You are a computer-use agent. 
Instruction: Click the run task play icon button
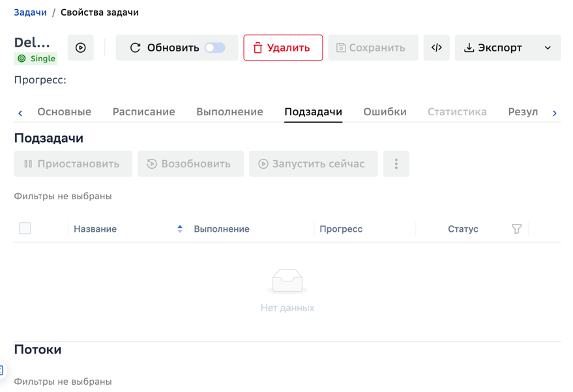coord(81,48)
